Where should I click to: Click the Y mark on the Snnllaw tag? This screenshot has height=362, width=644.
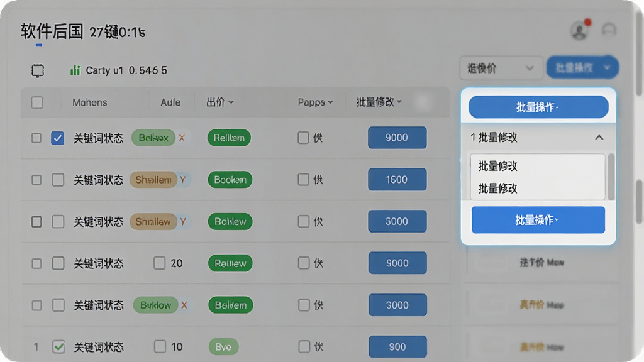[183, 222]
